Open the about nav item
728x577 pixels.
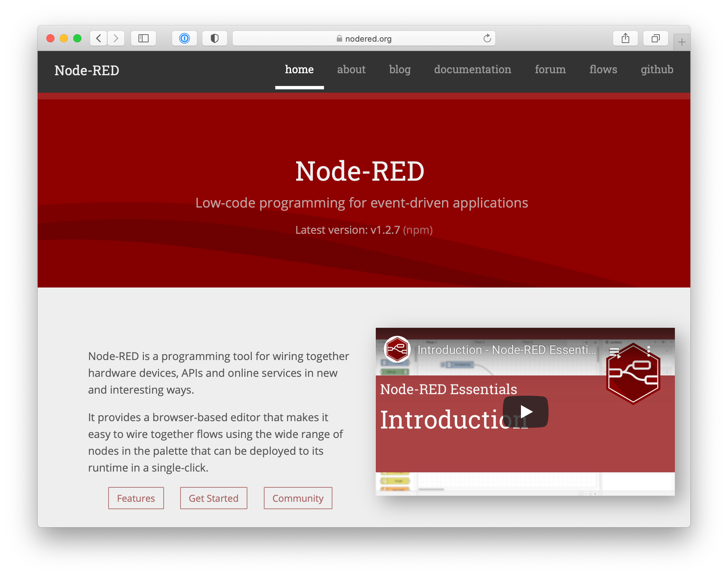point(351,70)
